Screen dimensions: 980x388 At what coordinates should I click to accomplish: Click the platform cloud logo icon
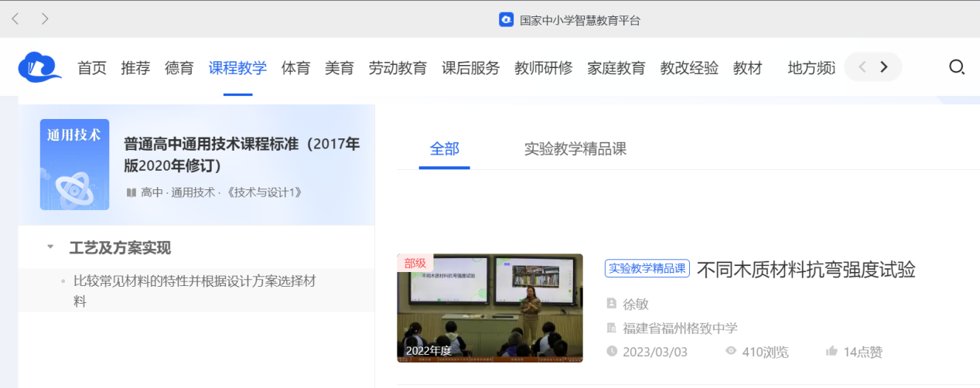pyautogui.click(x=39, y=67)
